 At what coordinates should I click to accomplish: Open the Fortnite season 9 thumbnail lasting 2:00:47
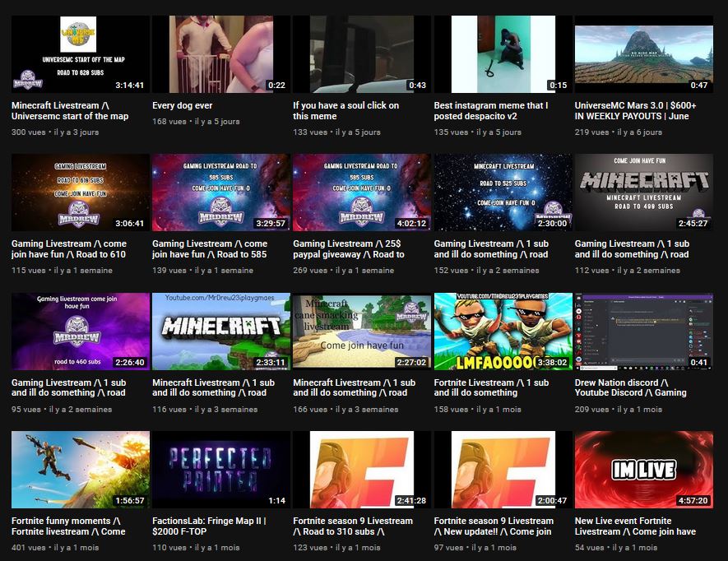[503, 470]
